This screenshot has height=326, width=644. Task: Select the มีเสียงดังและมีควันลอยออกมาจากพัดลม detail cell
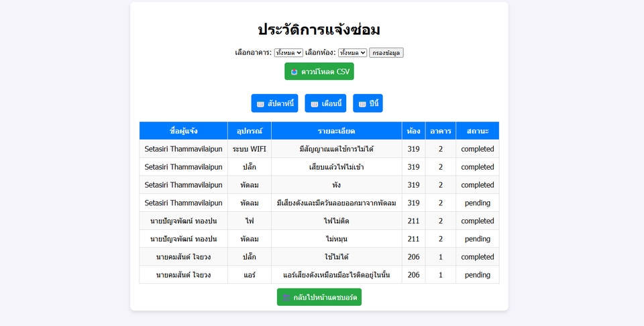coord(336,203)
